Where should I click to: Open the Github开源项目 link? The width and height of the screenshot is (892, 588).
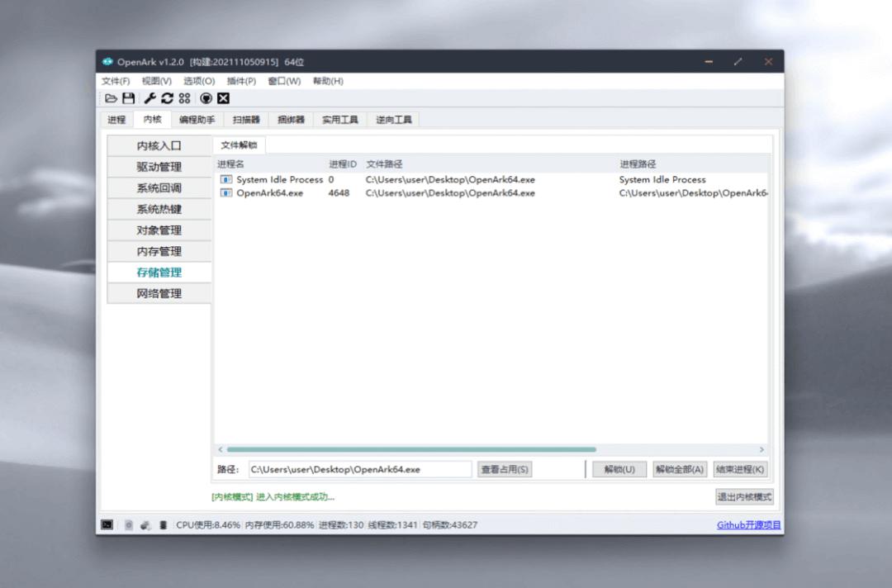tap(748, 525)
